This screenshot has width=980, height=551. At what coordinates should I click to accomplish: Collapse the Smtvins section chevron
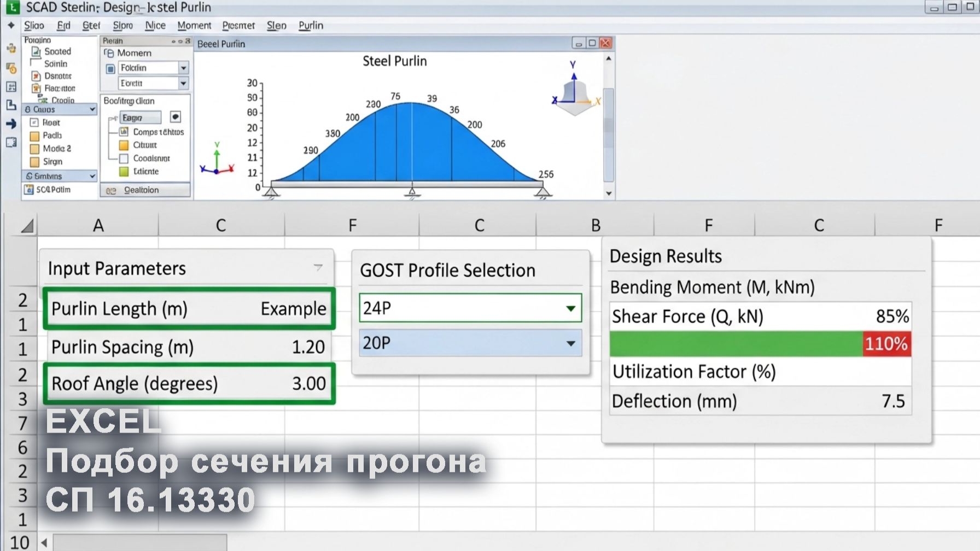(x=92, y=176)
